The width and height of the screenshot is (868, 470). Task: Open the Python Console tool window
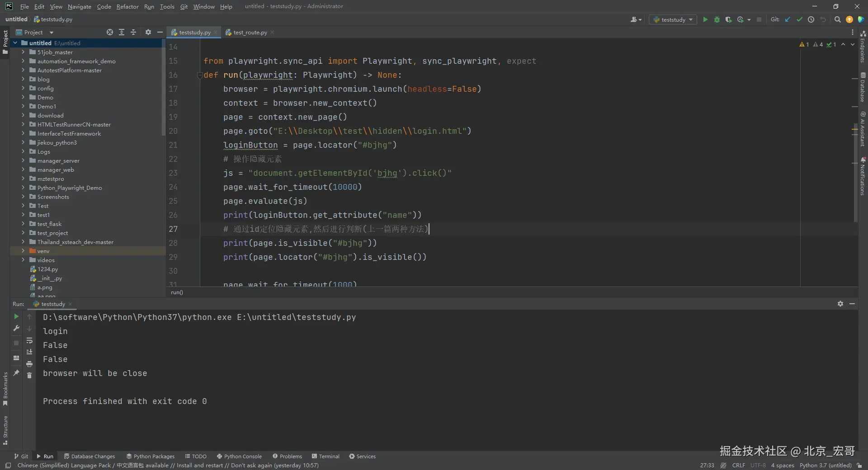tap(239, 456)
